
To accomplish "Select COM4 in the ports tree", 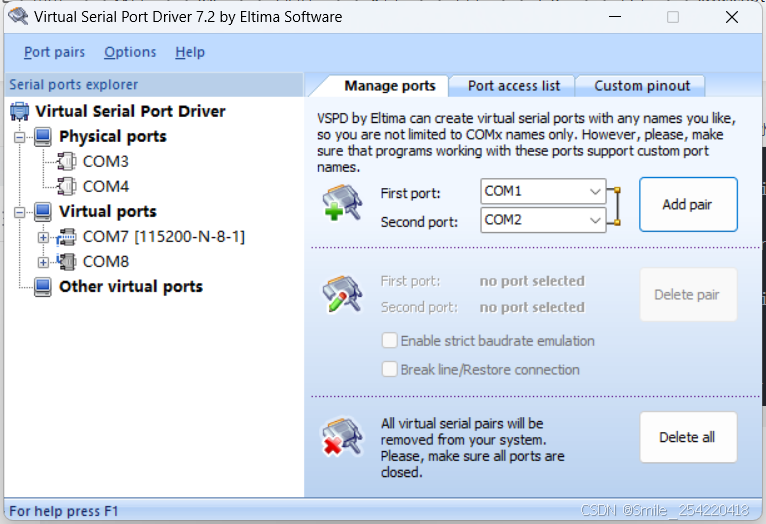I will [106, 186].
